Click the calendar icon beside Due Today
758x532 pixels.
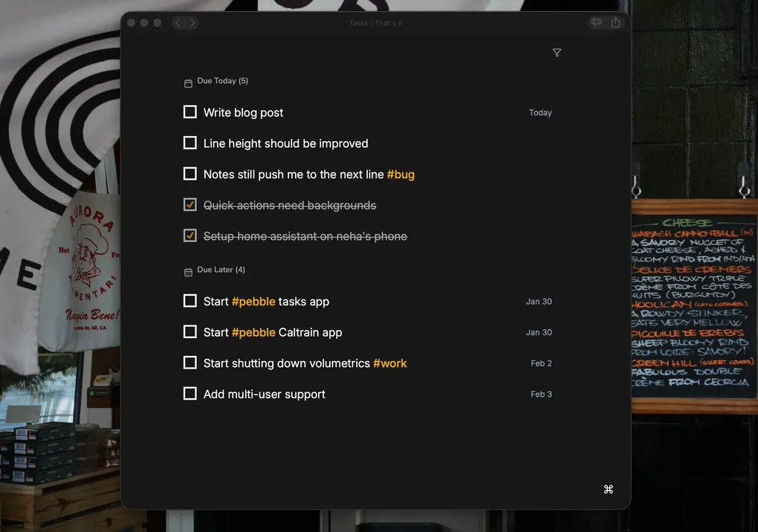pos(188,83)
